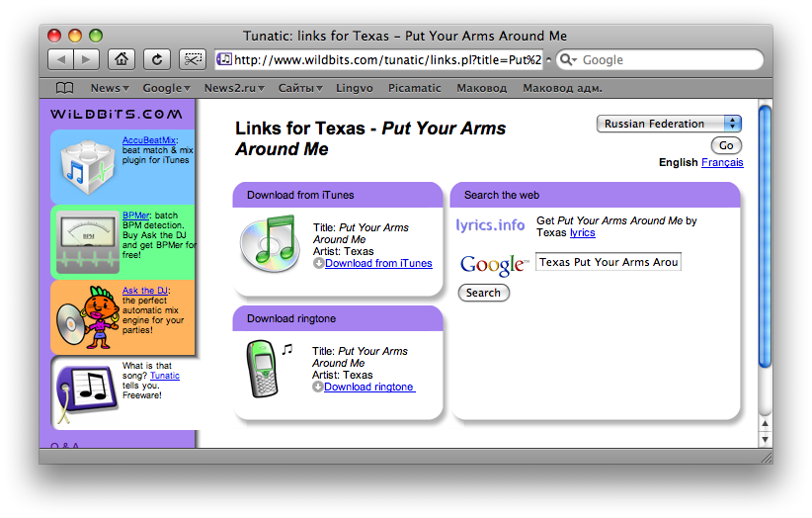Switch language with the Français link
This screenshot has width=812, height=518.
point(722,162)
